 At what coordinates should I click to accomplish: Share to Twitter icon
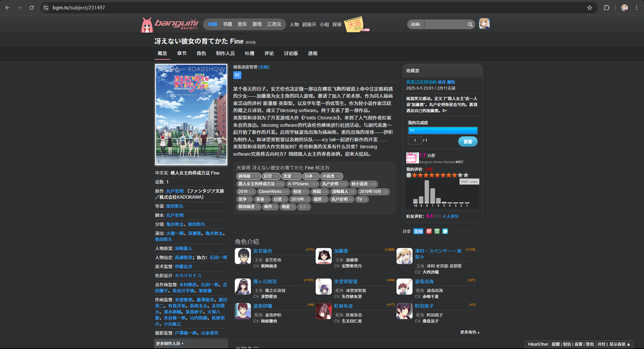pos(445,231)
